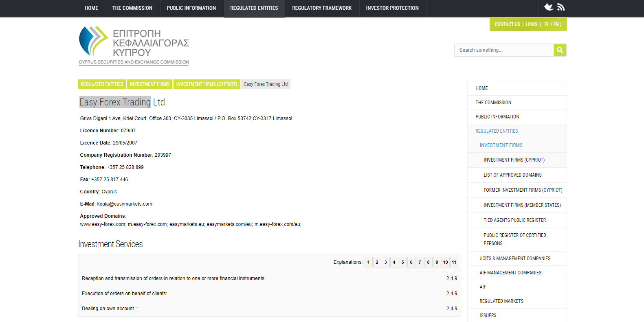The image size is (644, 322).
Task: Select Investment Firms in the sidebar
Action: click(x=517, y=145)
